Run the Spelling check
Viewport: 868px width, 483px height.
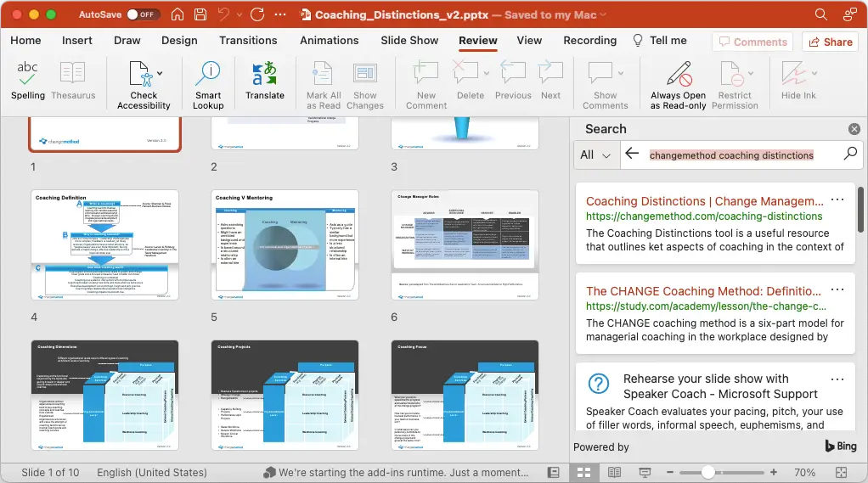pos(27,81)
